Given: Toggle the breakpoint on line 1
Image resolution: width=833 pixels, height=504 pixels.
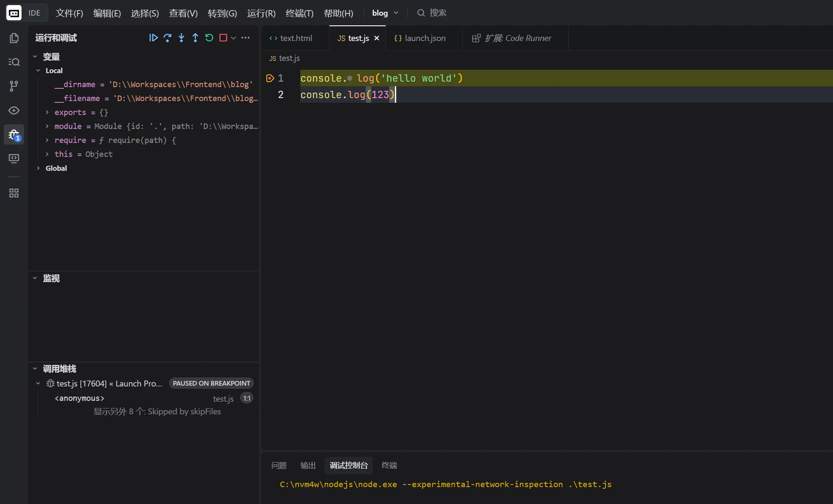Looking at the screenshot, I should tap(270, 78).
